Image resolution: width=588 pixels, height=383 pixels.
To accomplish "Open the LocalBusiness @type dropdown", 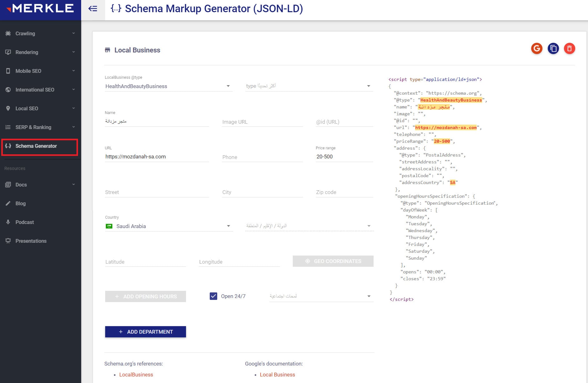I will 169,86.
